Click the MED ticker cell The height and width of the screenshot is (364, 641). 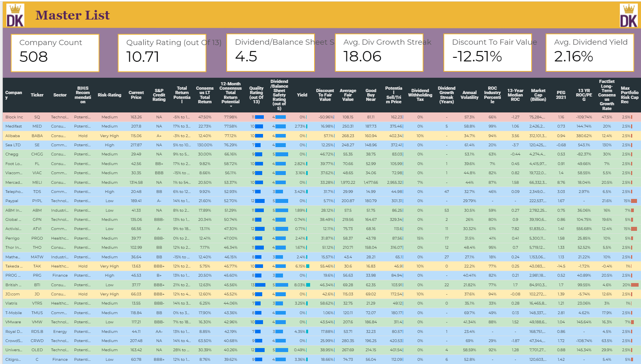tap(37, 126)
